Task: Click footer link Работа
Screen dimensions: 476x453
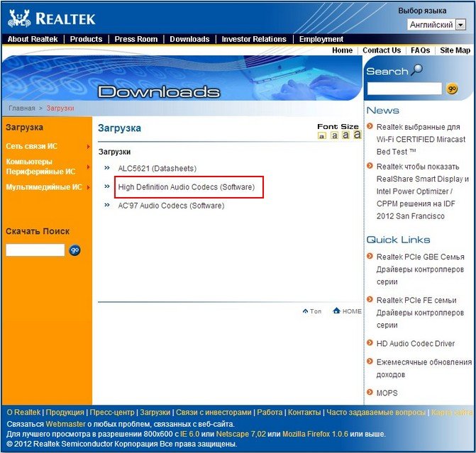Action: [x=270, y=413]
